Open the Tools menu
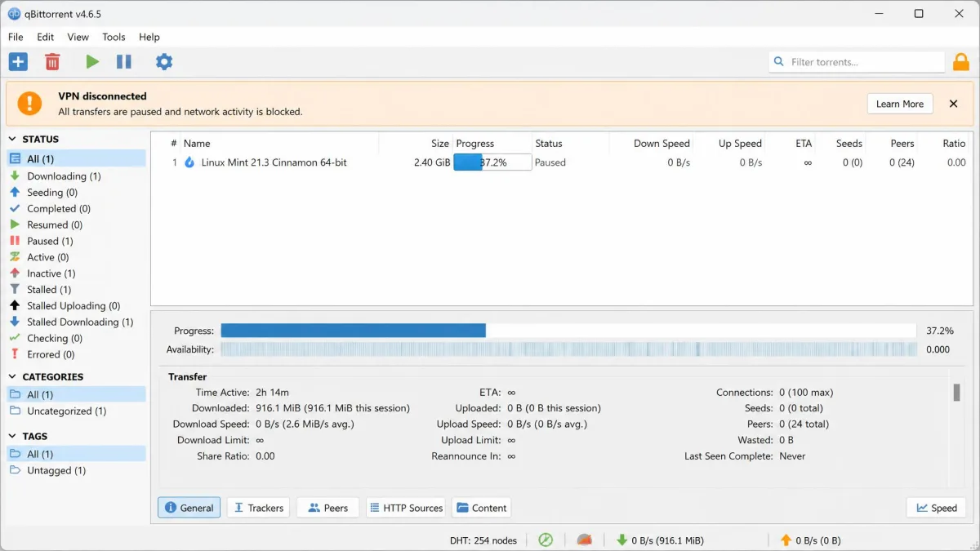This screenshot has height=551, width=980. point(114,37)
